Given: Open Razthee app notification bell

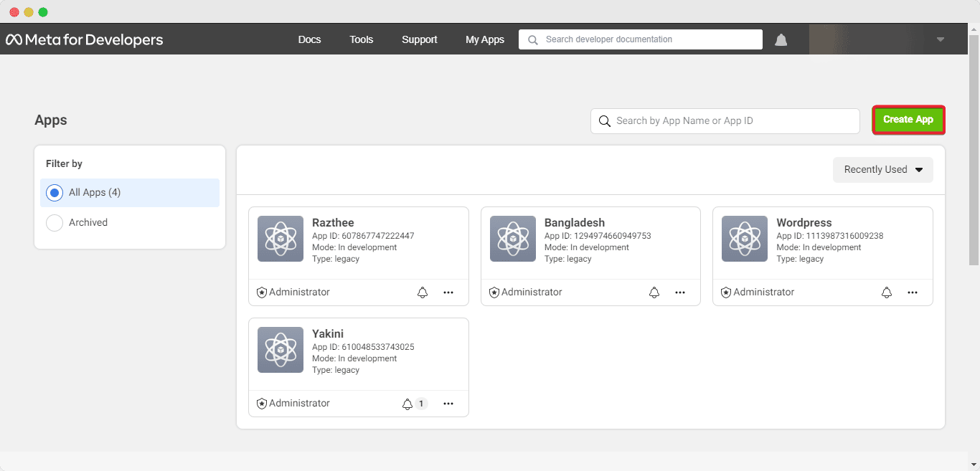Looking at the screenshot, I should [423, 292].
